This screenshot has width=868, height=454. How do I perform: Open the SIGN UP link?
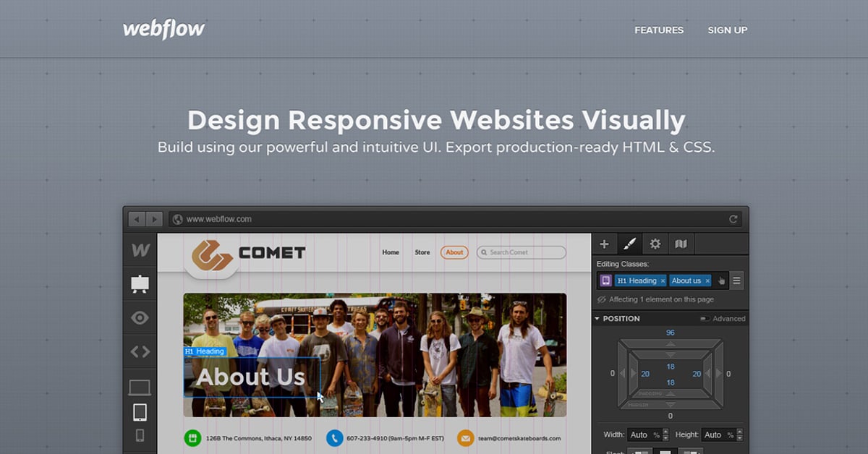point(728,30)
